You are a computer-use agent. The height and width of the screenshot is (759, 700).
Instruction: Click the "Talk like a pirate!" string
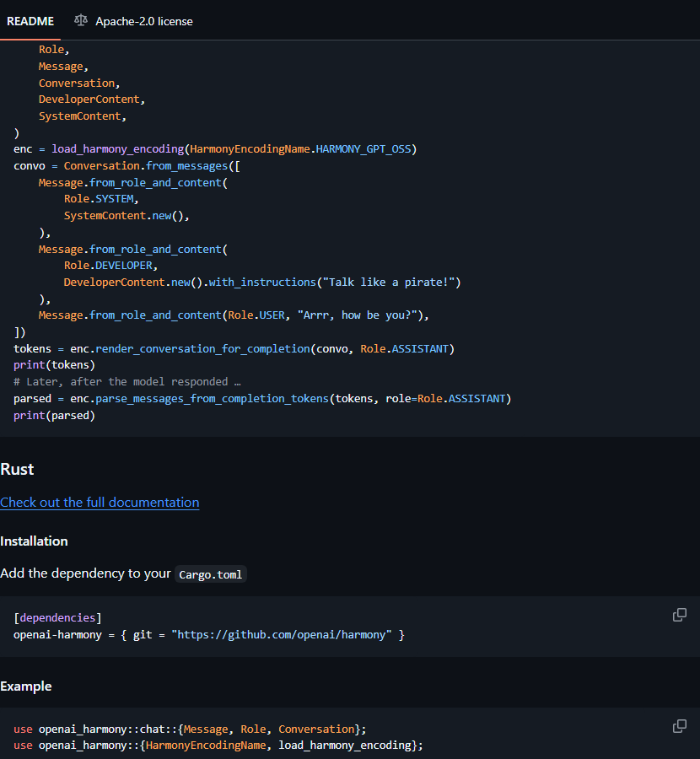(x=389, y=283)
